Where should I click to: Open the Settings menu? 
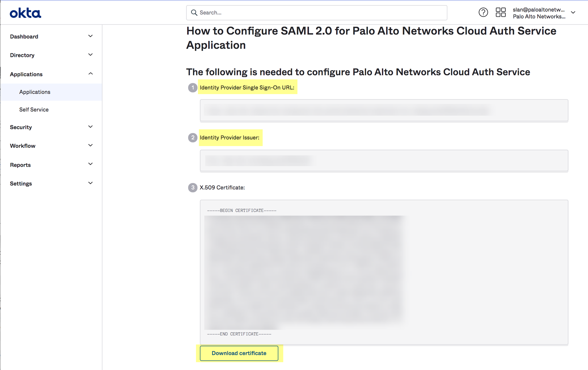tap(51, 183)
